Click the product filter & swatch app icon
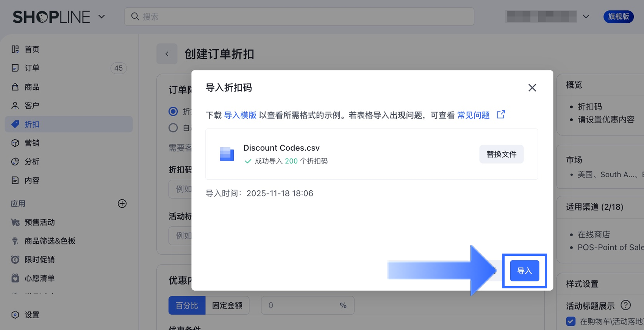This screenshot has width=644, height=330. pos(15,241)
